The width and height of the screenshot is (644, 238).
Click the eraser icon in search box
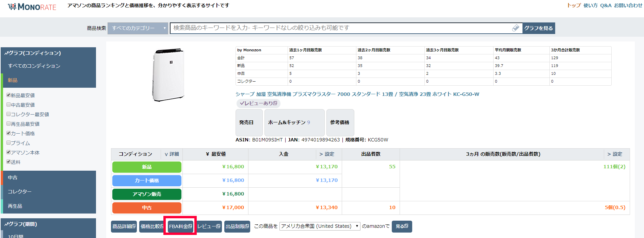[515, 28]
